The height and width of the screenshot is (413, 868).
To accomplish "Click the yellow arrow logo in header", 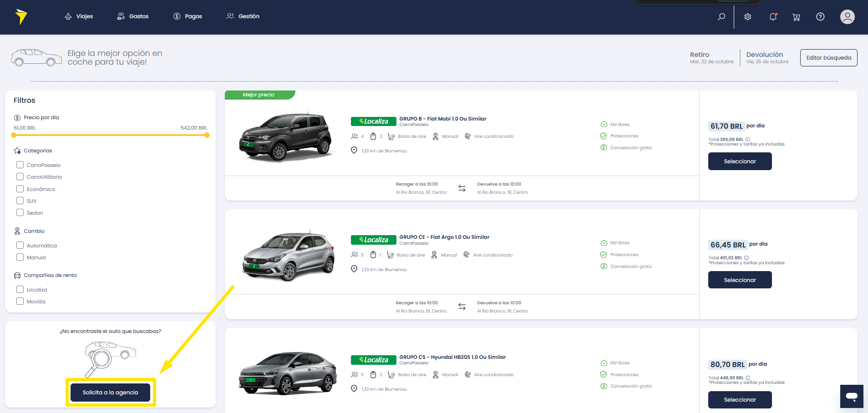I will [x=21, y=16].
